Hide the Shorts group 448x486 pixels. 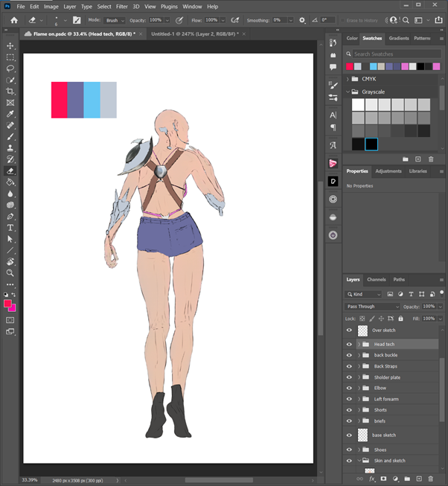point(349,410)
